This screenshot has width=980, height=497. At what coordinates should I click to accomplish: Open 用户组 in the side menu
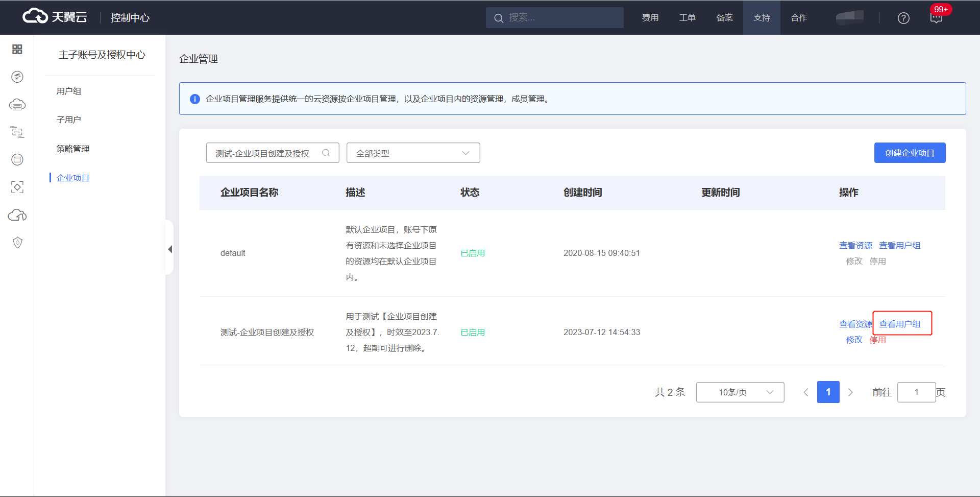69,91
